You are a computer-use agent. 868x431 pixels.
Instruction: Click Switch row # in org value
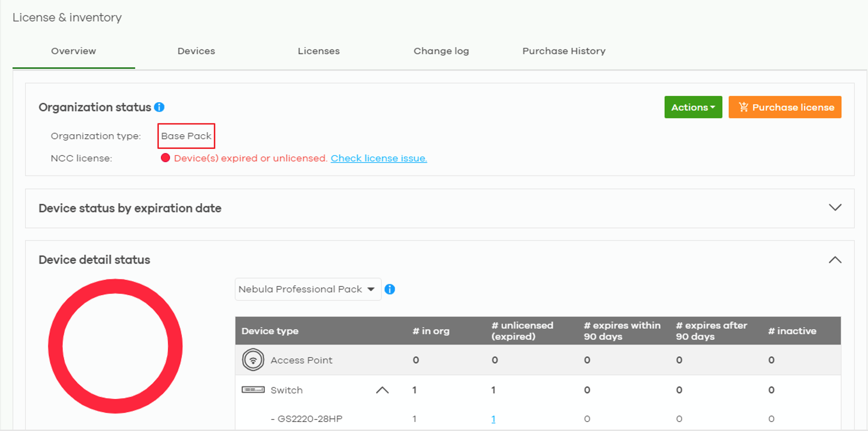(415, 390)
